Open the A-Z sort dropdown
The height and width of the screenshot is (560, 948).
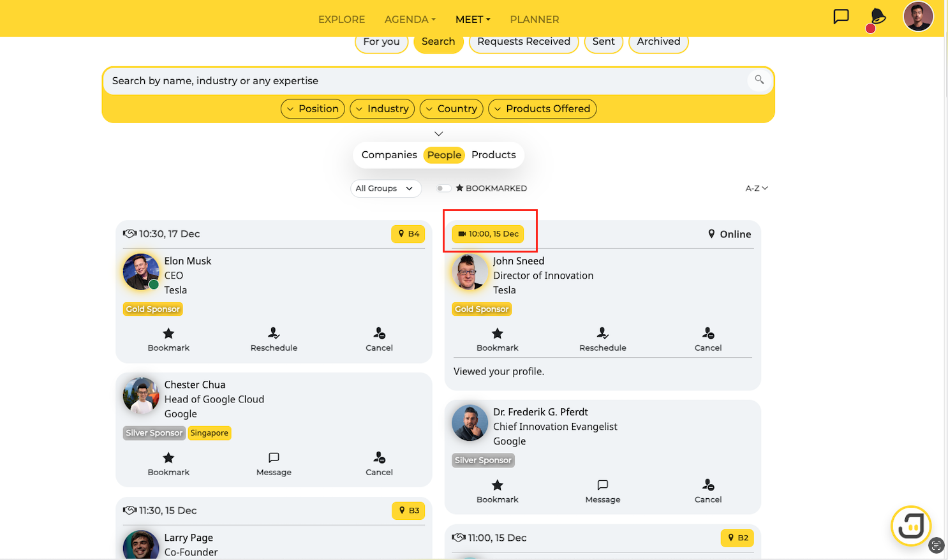click(757, 188)
